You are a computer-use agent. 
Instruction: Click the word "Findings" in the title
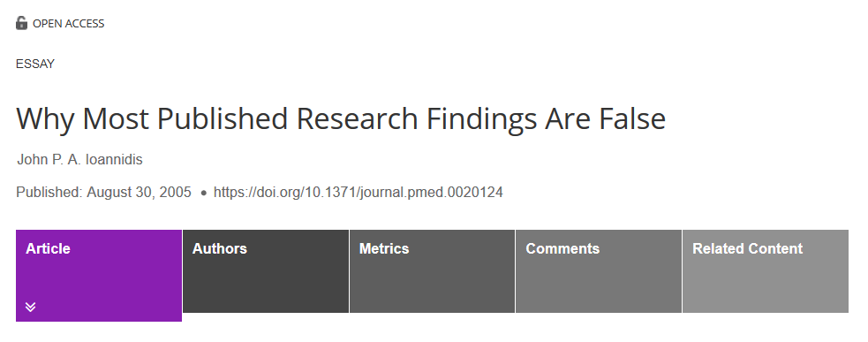(x=481, y=119)
